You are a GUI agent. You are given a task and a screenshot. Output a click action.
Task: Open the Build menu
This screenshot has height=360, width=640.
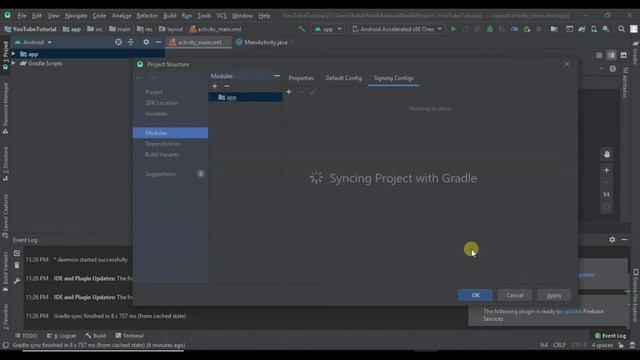click(170, 16)
